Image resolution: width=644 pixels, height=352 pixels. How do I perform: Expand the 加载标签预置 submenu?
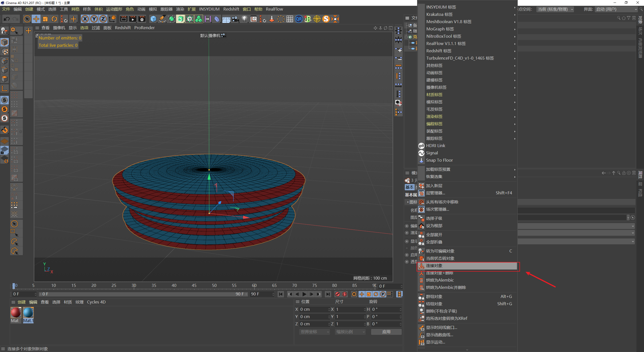coord(467,169)
